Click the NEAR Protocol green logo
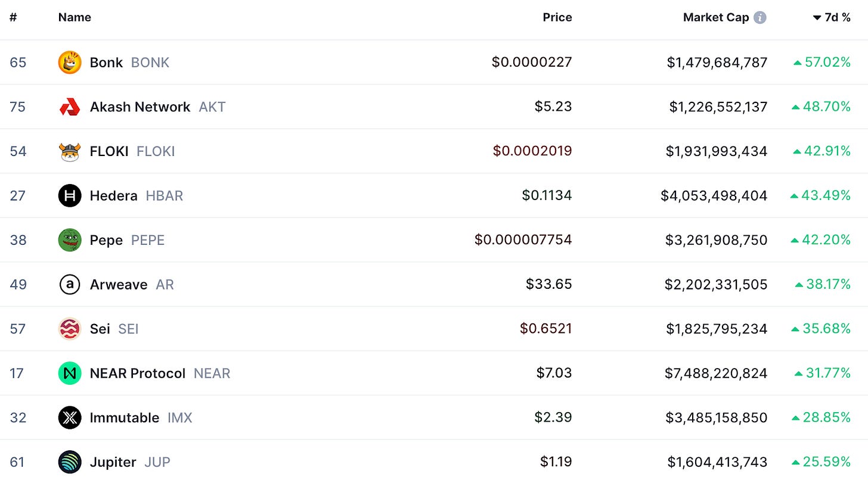The height and width of the screenshot is (480, 868). [x=70, y=373]
